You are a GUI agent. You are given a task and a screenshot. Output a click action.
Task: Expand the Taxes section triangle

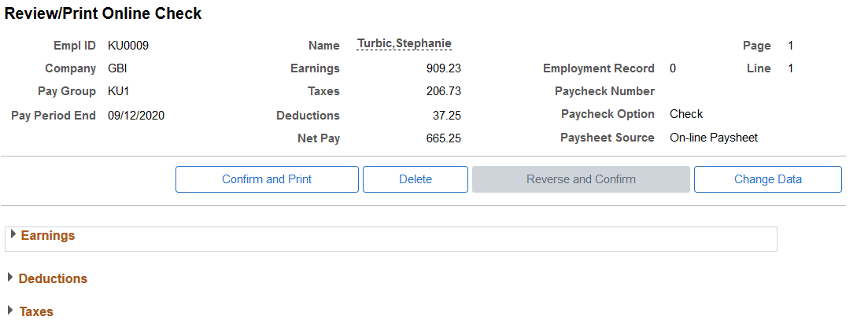point(10,310)
